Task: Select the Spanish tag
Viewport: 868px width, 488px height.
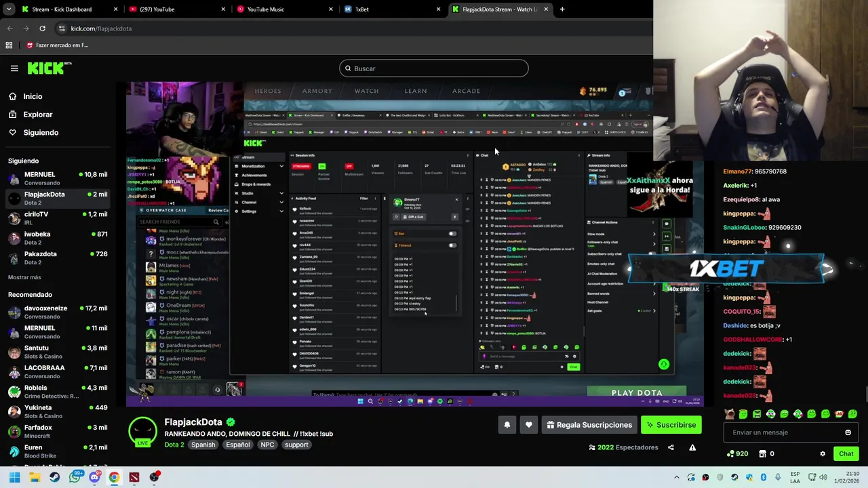Action: click(x=203, y=445)
